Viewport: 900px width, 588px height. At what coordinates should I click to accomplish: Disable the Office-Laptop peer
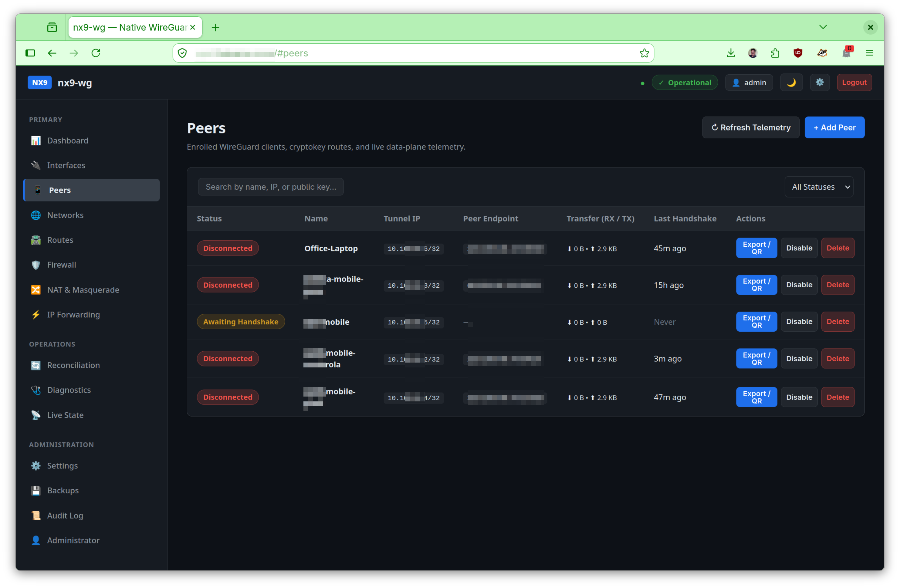coord(799,248)
